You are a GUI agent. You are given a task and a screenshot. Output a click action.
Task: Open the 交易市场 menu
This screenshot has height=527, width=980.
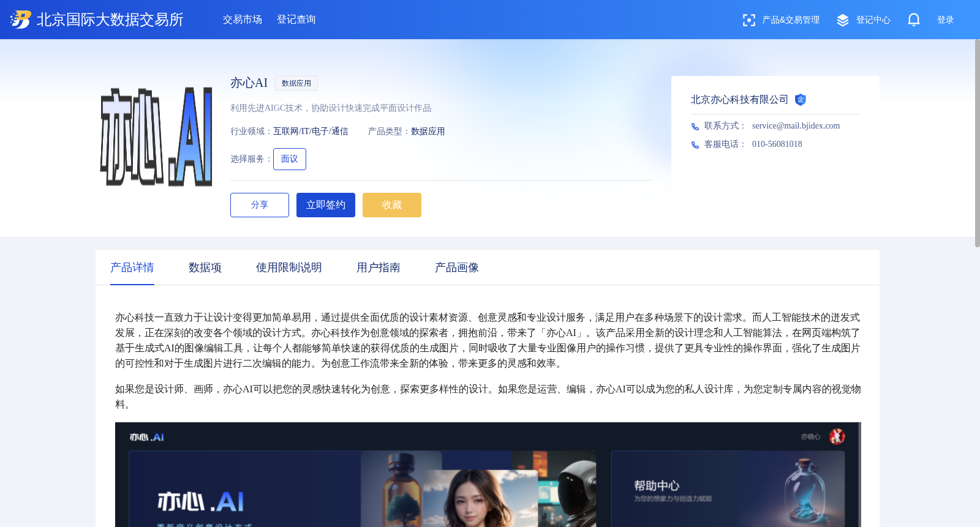pos(243,20)
